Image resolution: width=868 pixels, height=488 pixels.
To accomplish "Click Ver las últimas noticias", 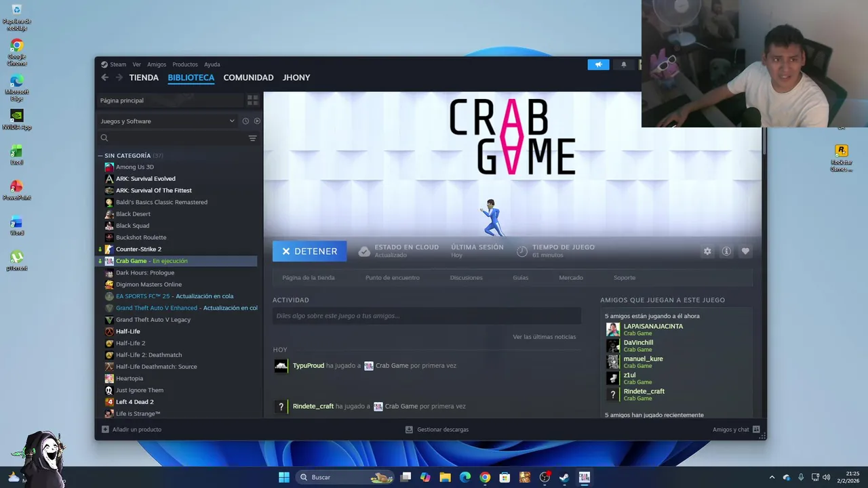I will tap(544, 337).
